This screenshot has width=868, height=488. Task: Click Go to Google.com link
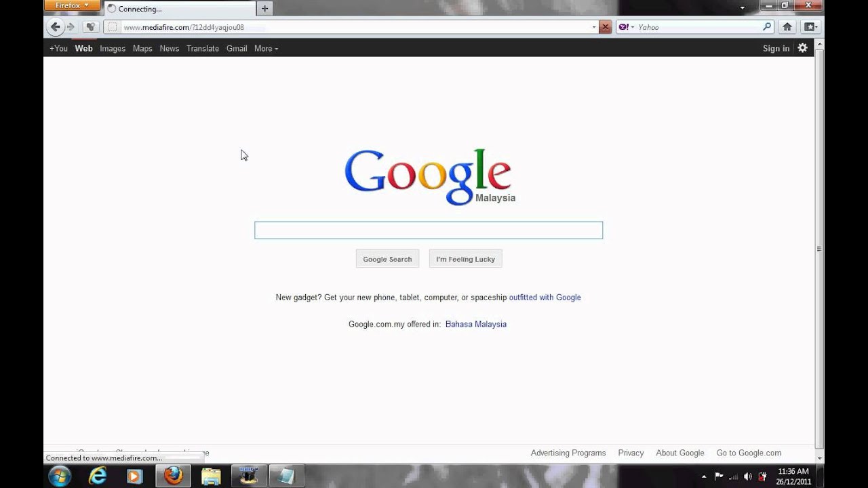[749, 453]
